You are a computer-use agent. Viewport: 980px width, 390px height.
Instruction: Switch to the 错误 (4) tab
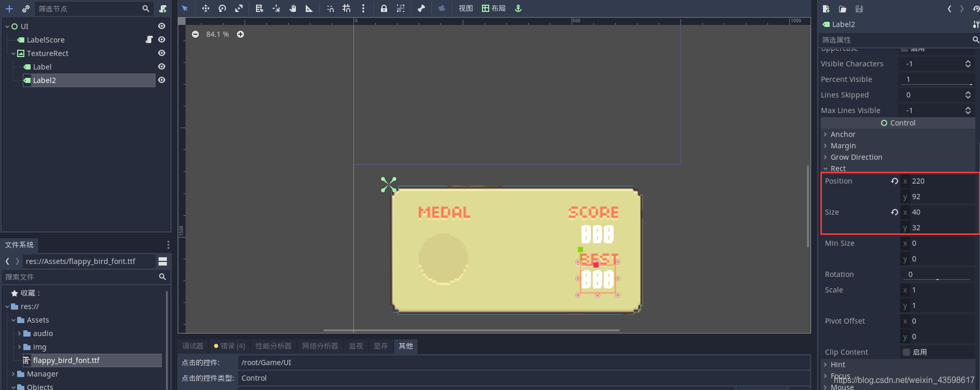230,346
